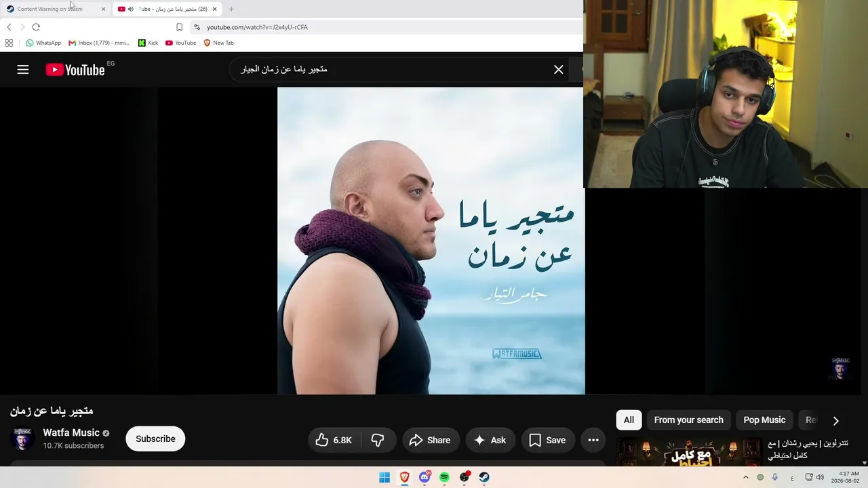
Task: Open a new browser tab
Action: 231,9
